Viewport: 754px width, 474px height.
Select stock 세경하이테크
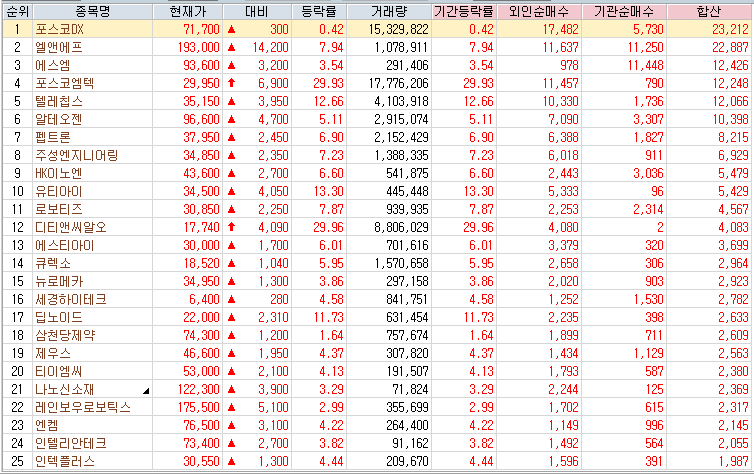point(71,299)
